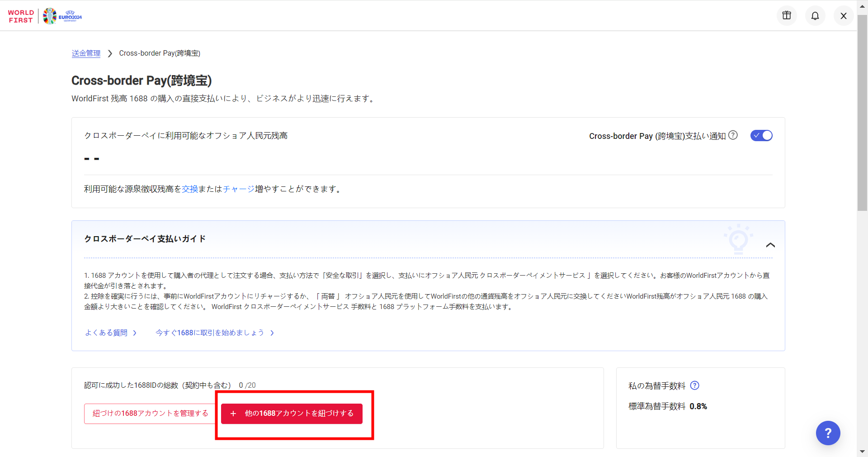Open the notifications bell icon
The image size is (868, 457).
coord(815,16)
